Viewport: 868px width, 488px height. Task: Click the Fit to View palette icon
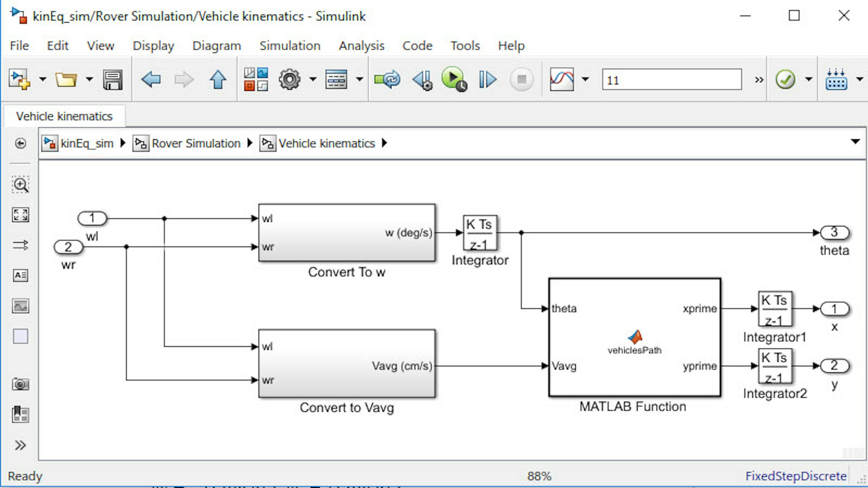(x=21, y=215)
